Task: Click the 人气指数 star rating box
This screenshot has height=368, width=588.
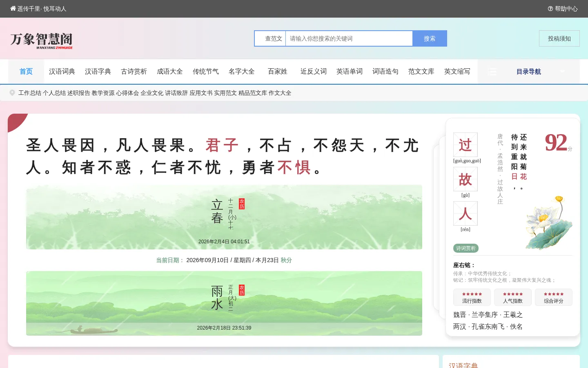Action: [513, 297]
